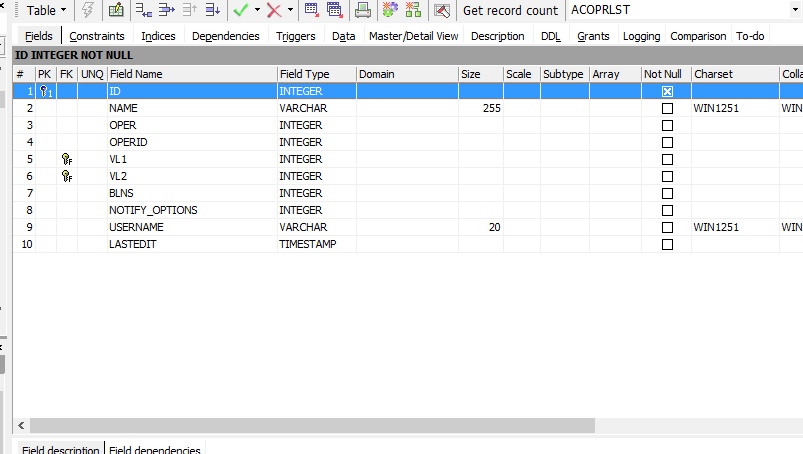The image size is (803, 454).
Task: Enable Not Null for LASTEDIT field
Action: [x=667, y=244]
